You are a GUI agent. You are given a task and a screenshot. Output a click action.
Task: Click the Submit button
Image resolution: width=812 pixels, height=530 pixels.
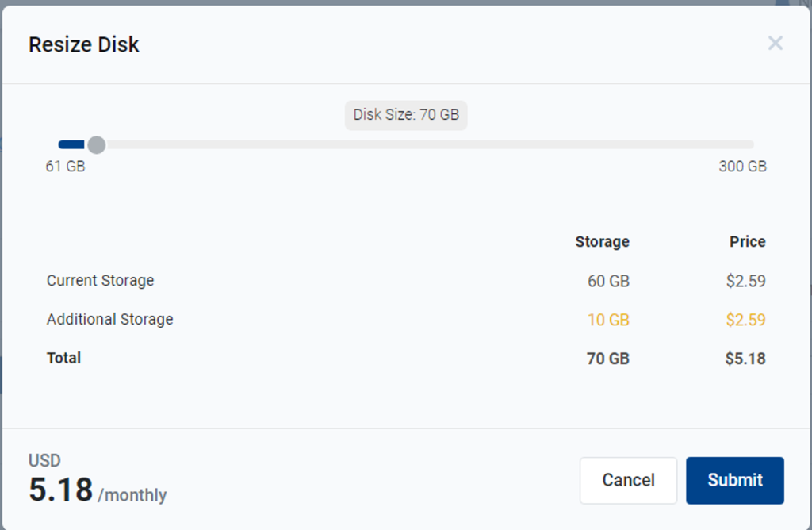pyautogui.click(x=734, y=480)
